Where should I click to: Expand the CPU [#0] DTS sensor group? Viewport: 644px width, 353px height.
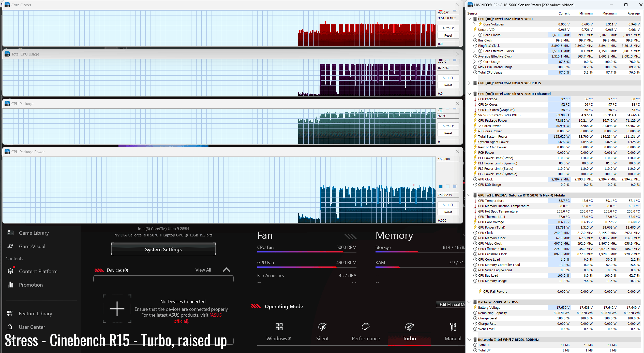[469, 83]
